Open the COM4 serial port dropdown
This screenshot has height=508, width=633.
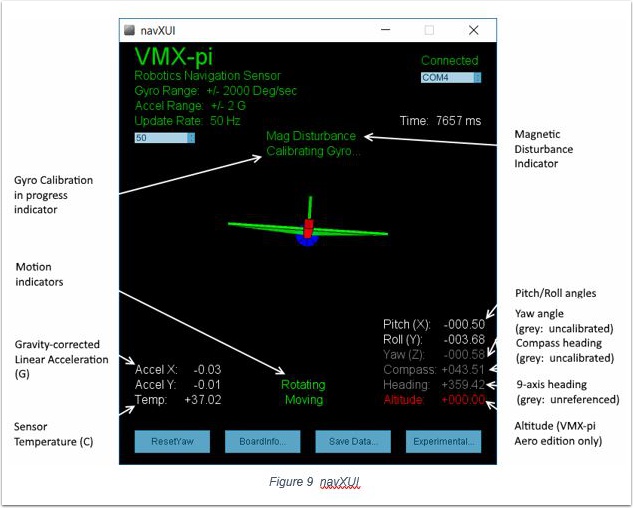(450, 77)
